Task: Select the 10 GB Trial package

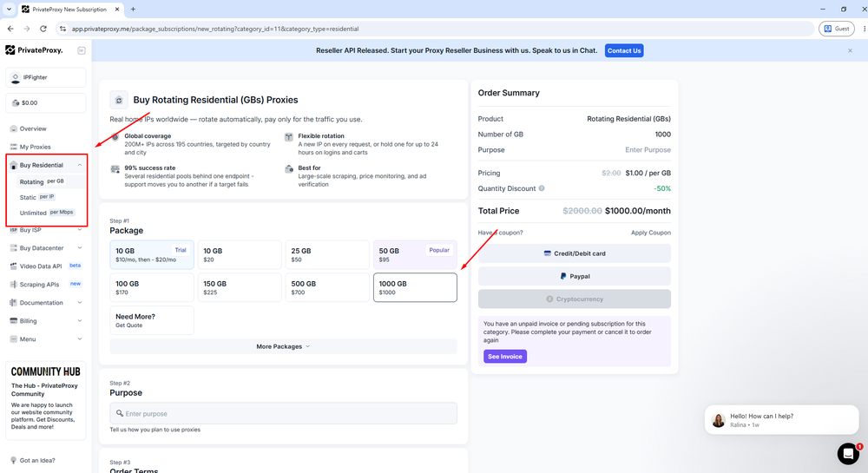Action: click(x=152, y=255)
